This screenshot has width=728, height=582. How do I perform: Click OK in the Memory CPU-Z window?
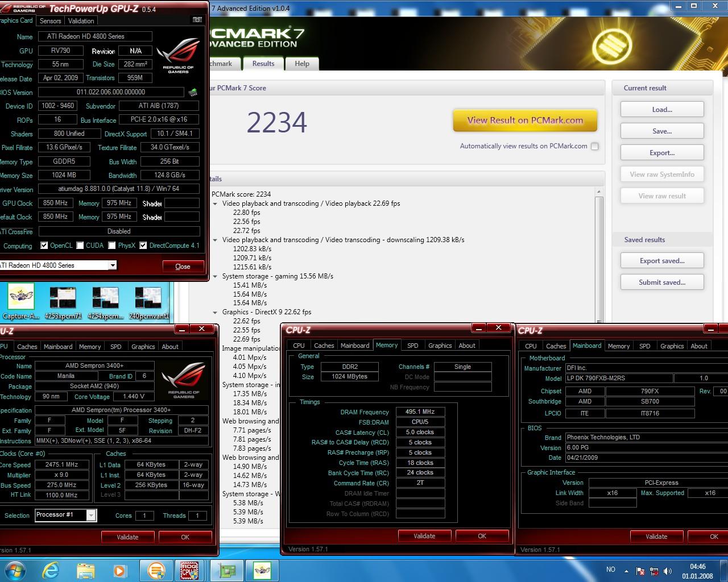point(482,536)
